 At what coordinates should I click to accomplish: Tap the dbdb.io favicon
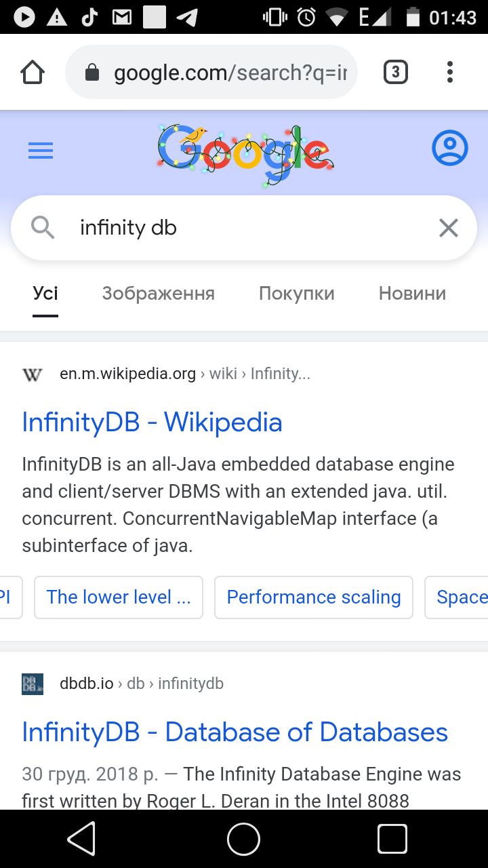click(x=33, y=684)
